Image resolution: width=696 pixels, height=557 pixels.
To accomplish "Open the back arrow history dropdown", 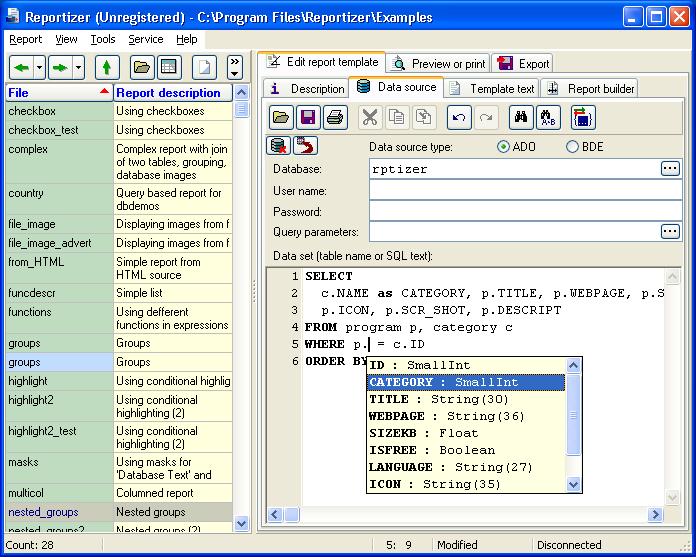I will tap(40, 68).
